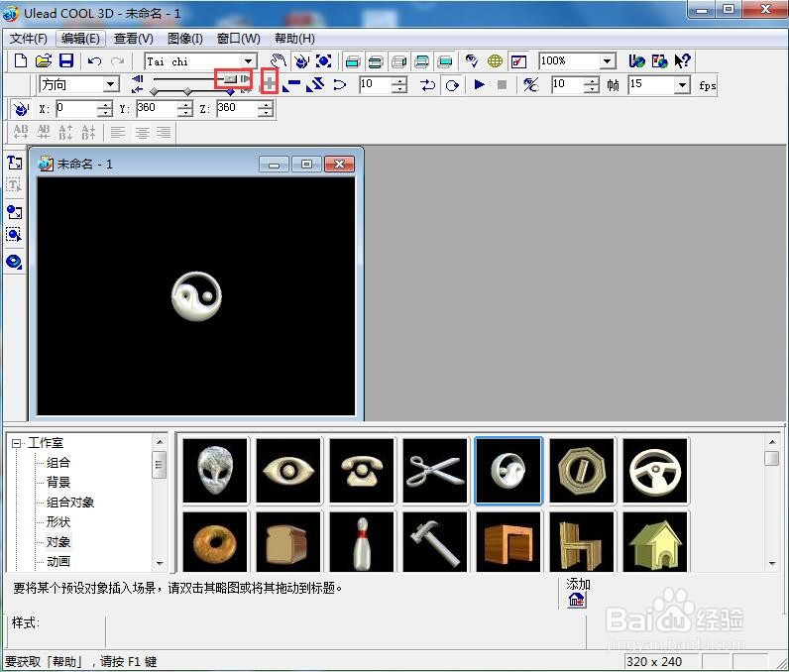Image resolution: width=789 pixels, height=672 pixels.
Task: Select the insert geometric object tool
Action: coord(14,262)
